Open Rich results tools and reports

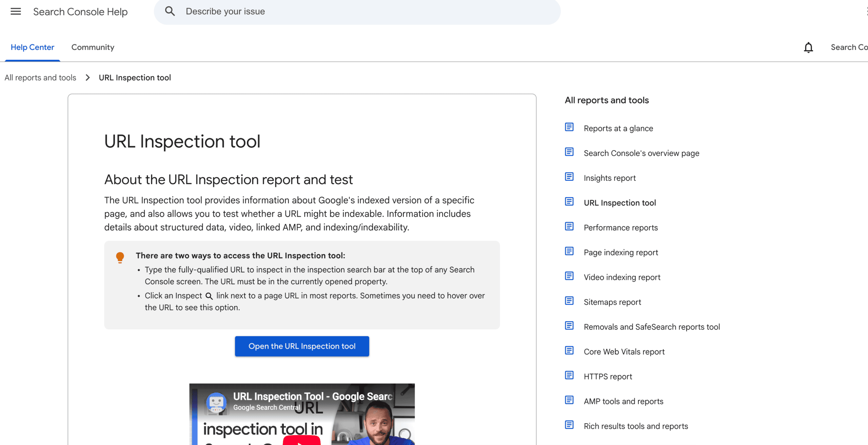point(636,426)
